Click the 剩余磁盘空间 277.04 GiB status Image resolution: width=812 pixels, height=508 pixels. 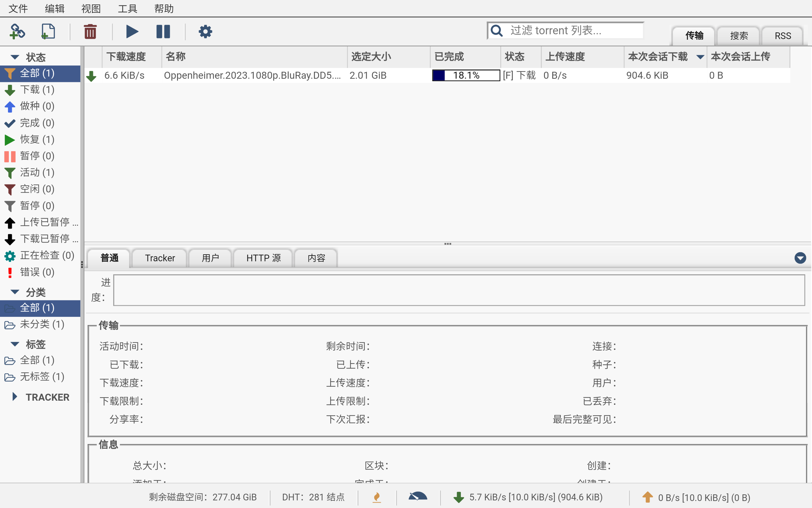[x=203, y=497]
